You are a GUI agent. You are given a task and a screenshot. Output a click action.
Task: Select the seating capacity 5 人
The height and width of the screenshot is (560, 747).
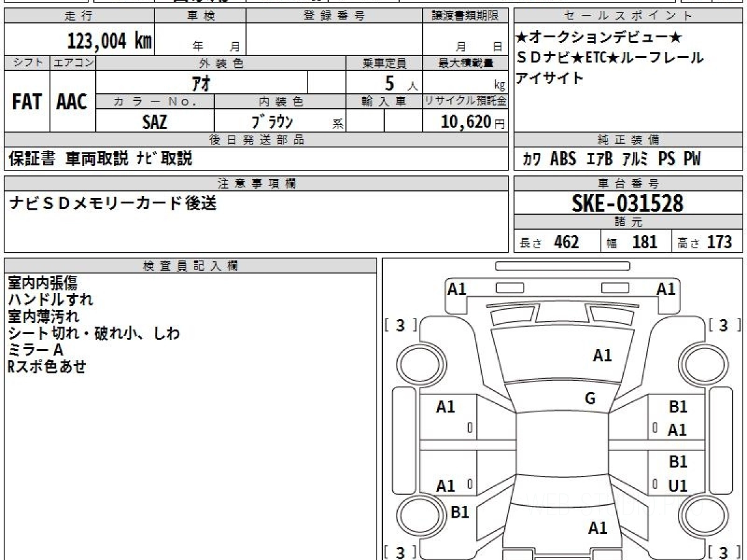coord(402,83)
